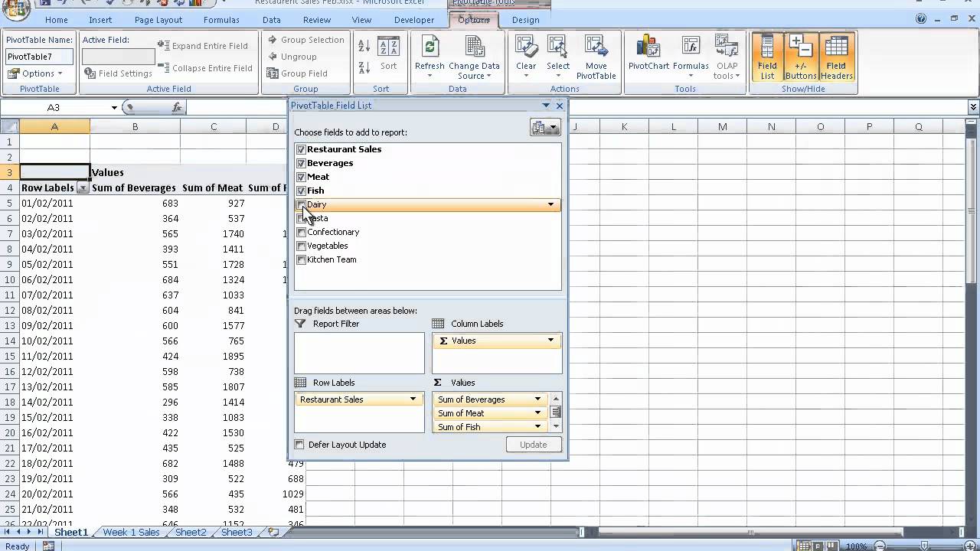The image size is (980, 551).
Task: Click the zoom out minus button
Action: (x=881, y=546)
